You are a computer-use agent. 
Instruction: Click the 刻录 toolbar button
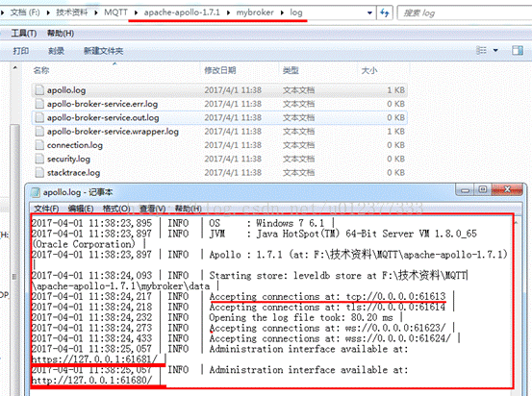(56, 51)
